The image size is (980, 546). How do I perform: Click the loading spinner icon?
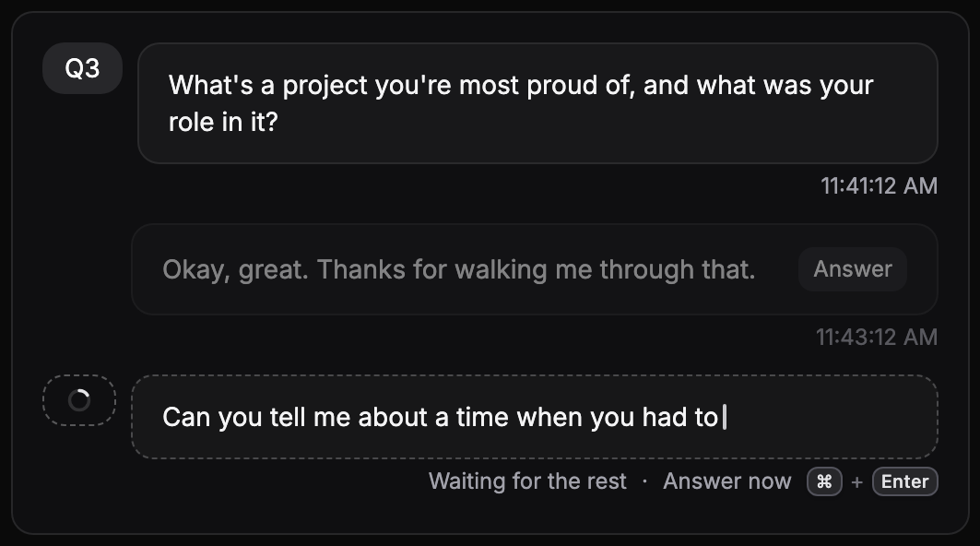(79, 400)
